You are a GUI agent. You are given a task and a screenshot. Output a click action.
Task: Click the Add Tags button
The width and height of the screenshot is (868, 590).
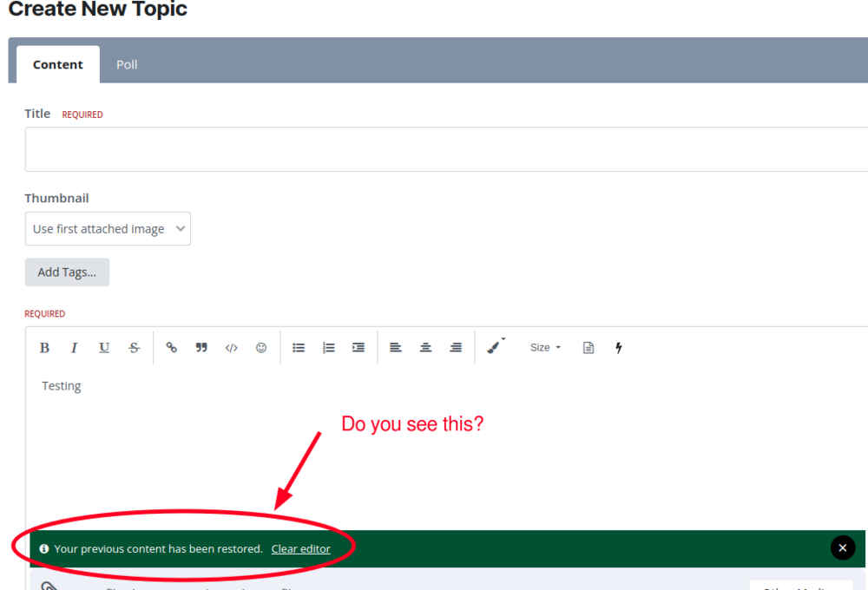[x=67, y=272]
